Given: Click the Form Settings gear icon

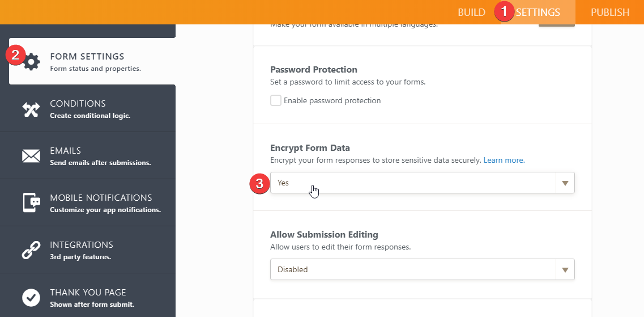Looking at the screenshot, I should tap(31, 62).
